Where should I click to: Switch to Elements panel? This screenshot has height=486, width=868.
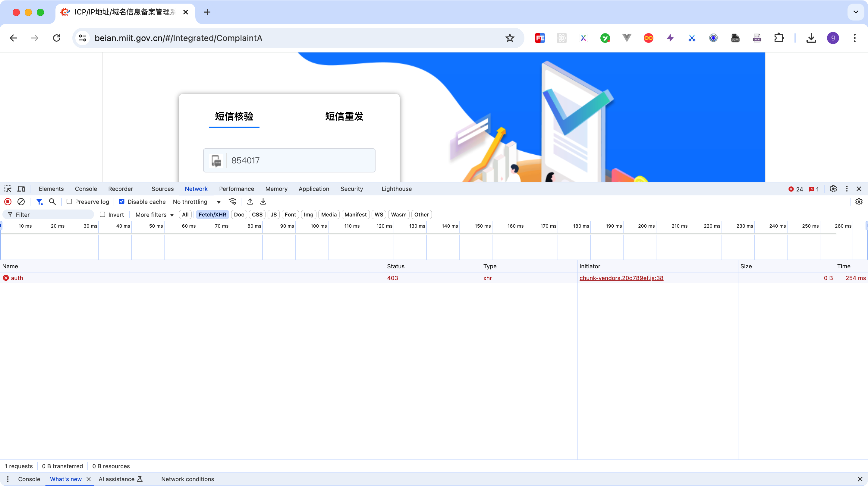coord(51,189)
